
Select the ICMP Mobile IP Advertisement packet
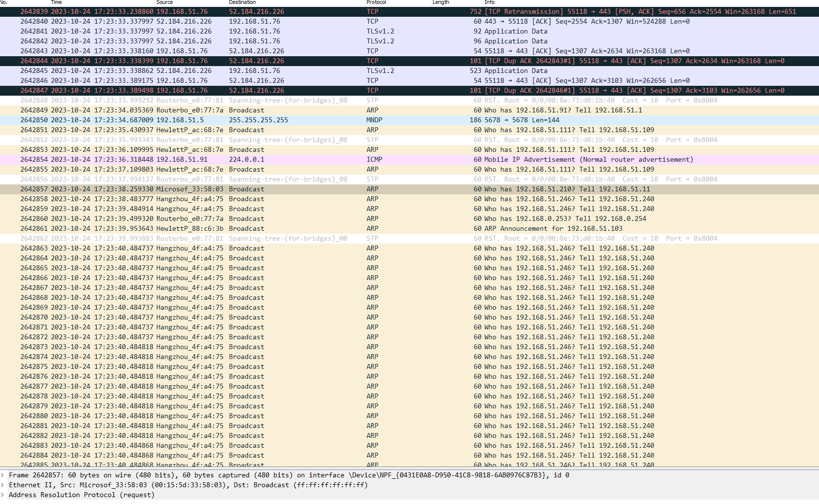tap(197, 159)
